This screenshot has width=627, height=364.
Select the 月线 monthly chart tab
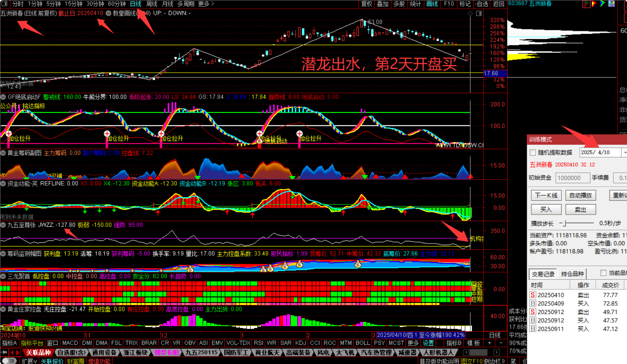(x=168, y=4)
